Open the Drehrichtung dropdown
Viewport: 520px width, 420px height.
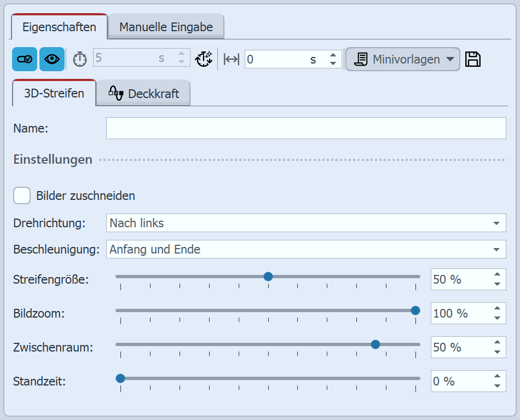(305, 223)
